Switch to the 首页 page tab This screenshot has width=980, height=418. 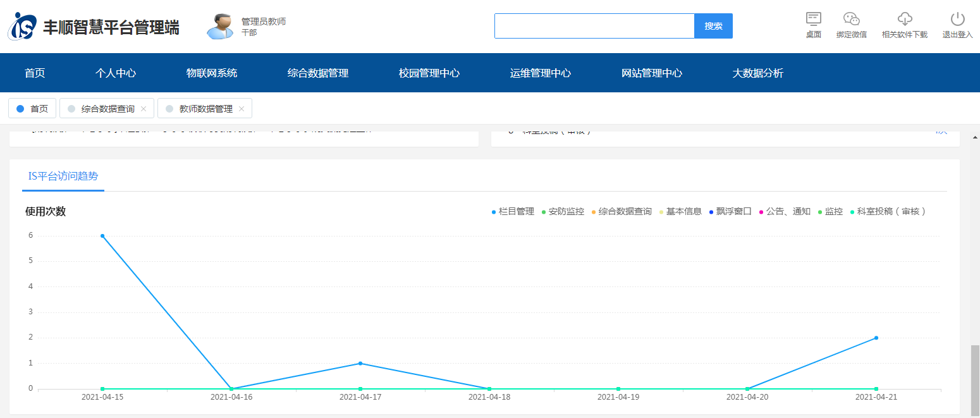32,109
